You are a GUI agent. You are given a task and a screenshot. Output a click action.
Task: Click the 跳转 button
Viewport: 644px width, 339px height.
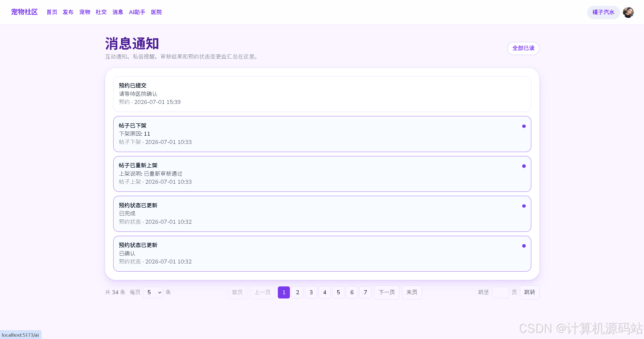(529, 292)
